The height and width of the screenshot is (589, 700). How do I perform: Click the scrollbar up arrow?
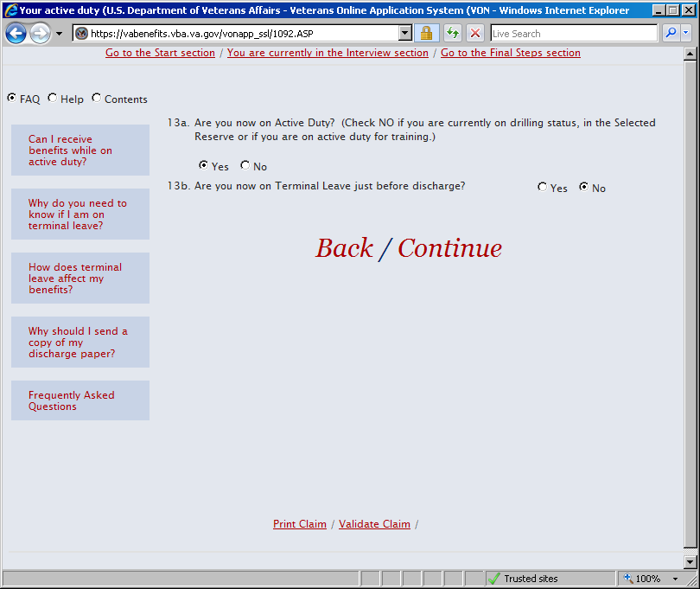690,54
